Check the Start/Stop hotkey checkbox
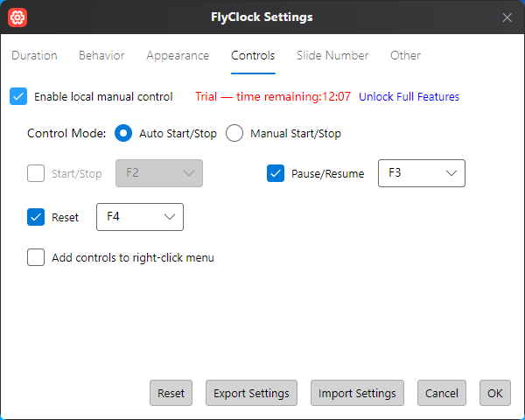Screen dimensions: 525x420 coord(36,173)
